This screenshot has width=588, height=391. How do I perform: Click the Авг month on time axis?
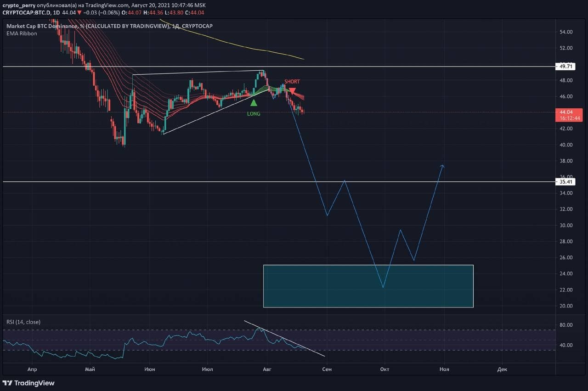[266, 369]
